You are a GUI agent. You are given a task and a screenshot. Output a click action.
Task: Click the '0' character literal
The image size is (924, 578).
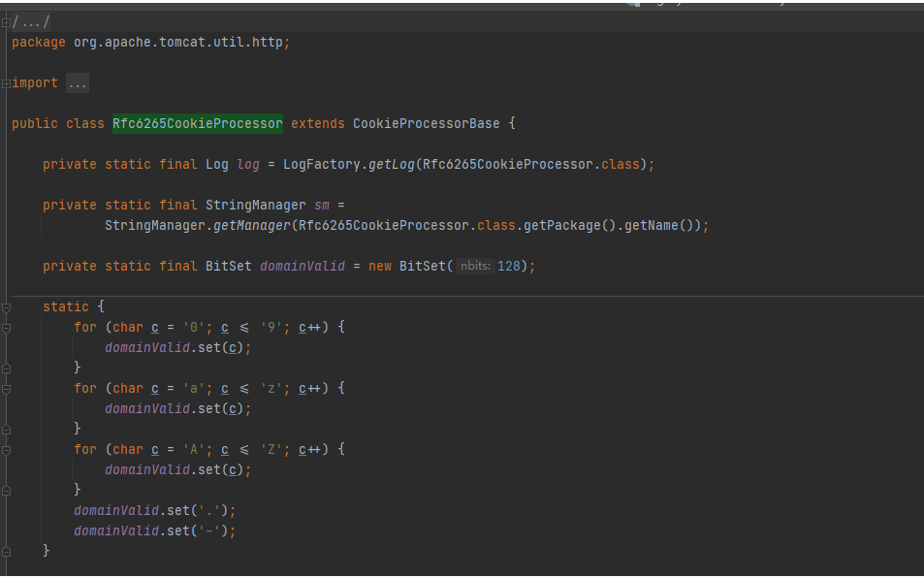(x=194, y=328)
